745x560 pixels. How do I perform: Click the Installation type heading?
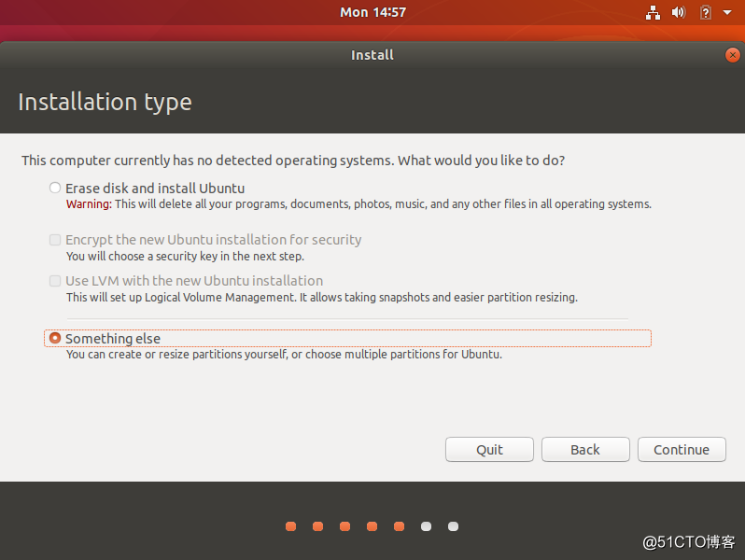point(105,102)
